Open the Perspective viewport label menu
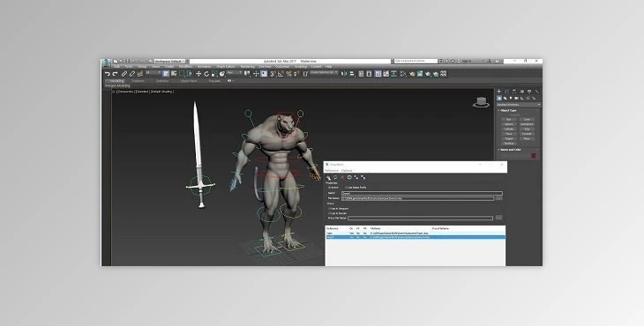This screenshot has height=326, width=644. tap(125, 92)
